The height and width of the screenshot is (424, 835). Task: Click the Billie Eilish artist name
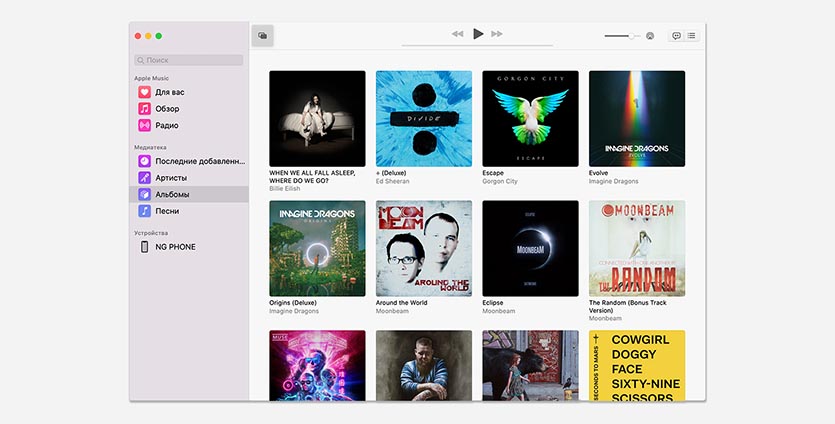coord(284,189)
